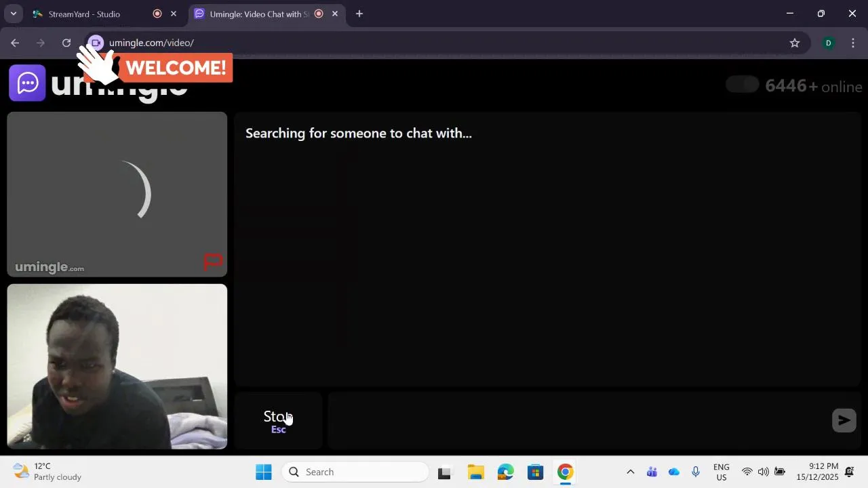Screen dimensions: 868x488
Task: Open the Windows Start menu
Action: coord(264,472)
